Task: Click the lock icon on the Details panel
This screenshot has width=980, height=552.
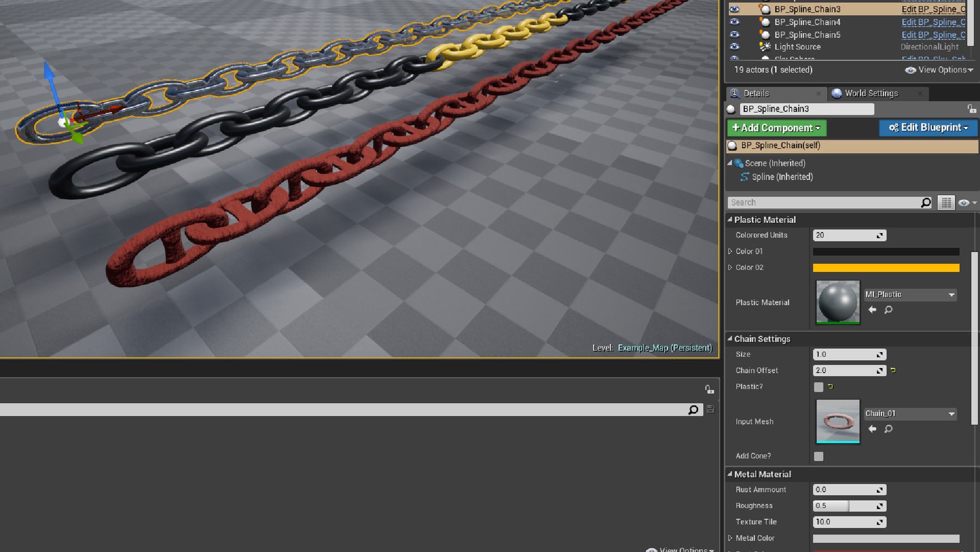Action: (x=972, y=108)
